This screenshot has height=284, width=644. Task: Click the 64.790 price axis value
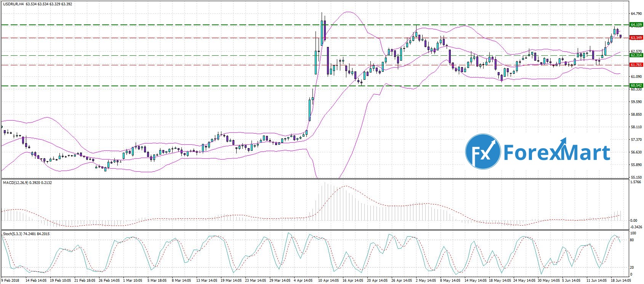coord(636,14)
